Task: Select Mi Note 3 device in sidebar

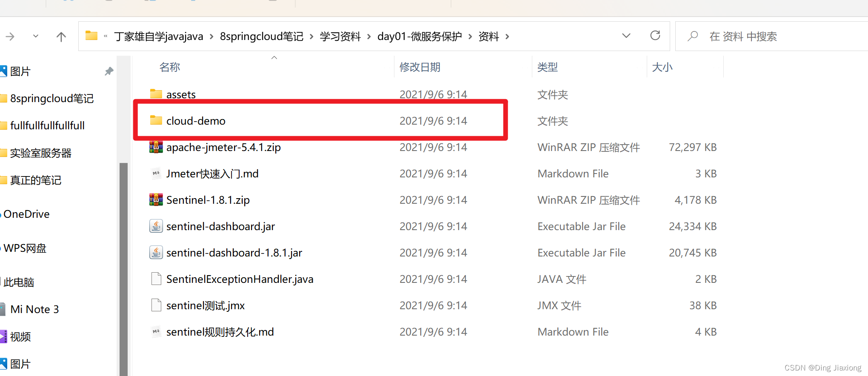Action: pos(34,309)
